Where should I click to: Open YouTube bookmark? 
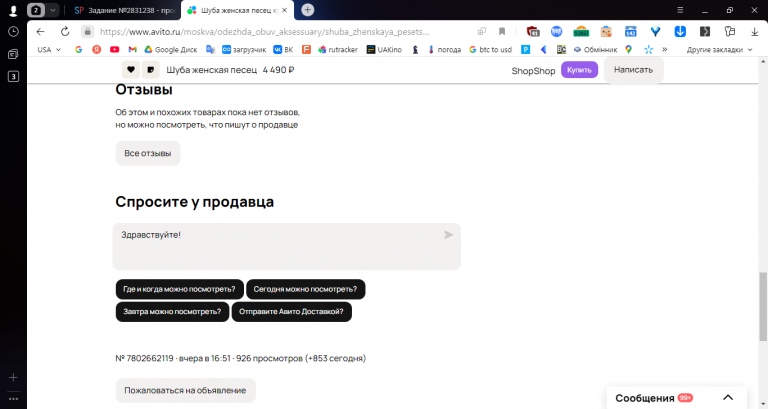tap(115, 49)
